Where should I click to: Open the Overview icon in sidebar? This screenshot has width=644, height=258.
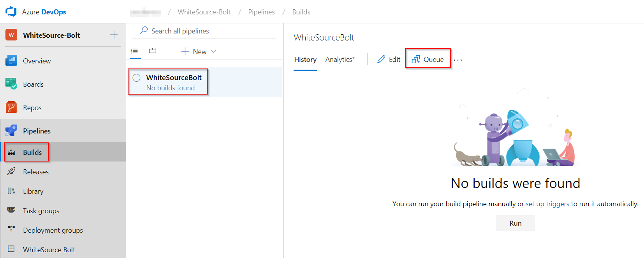[11, 61]
